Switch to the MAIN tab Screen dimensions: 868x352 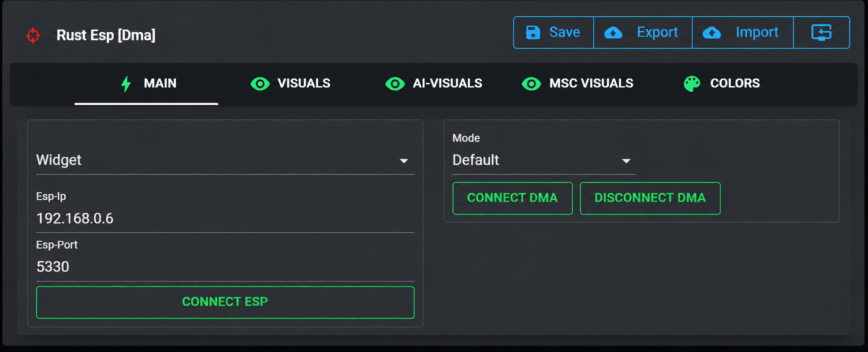[x=146, y=83]
